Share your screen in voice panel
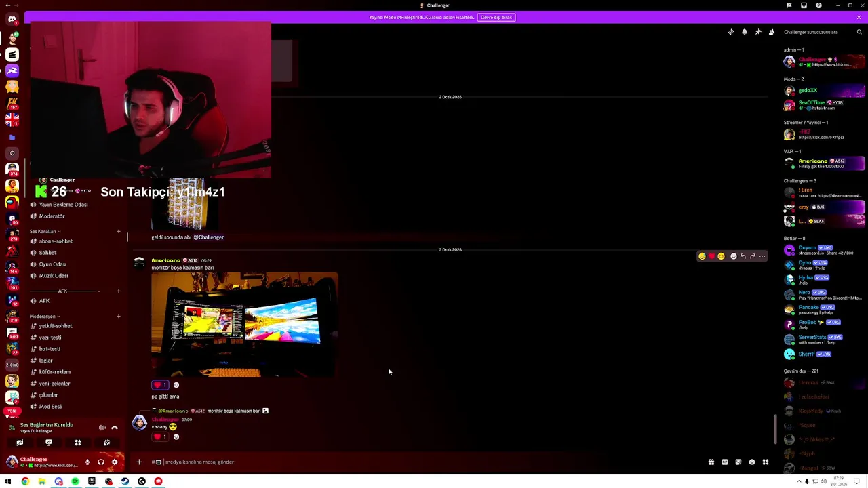The height and width of the screenshot is (488, 868). click(49, 443)
